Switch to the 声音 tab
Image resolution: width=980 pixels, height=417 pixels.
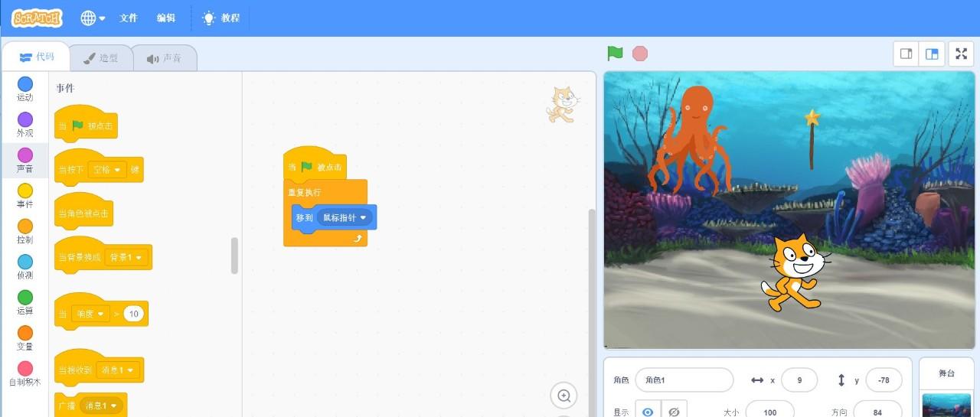click(164, 58)
